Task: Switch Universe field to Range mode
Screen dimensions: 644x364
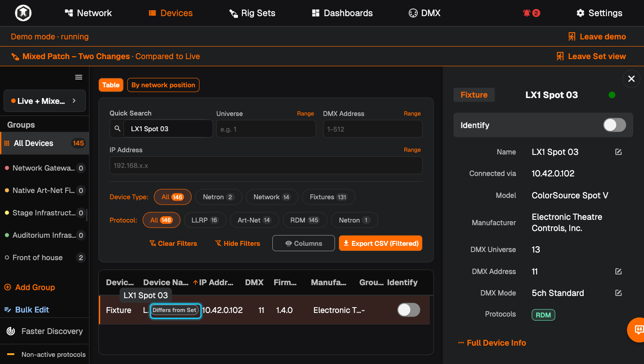Action: (305, 114)
